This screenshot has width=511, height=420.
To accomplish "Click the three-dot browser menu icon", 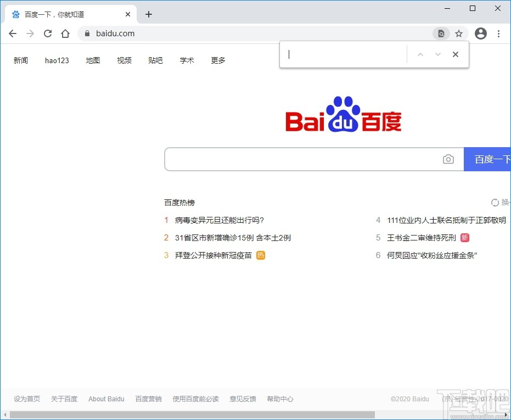I will click(x=499, y=33).
